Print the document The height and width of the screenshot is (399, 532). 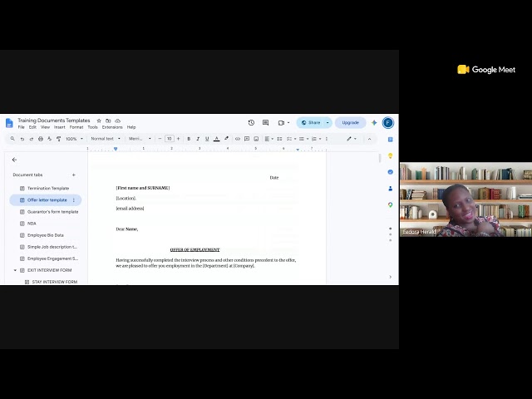click(x=41, y=139)
